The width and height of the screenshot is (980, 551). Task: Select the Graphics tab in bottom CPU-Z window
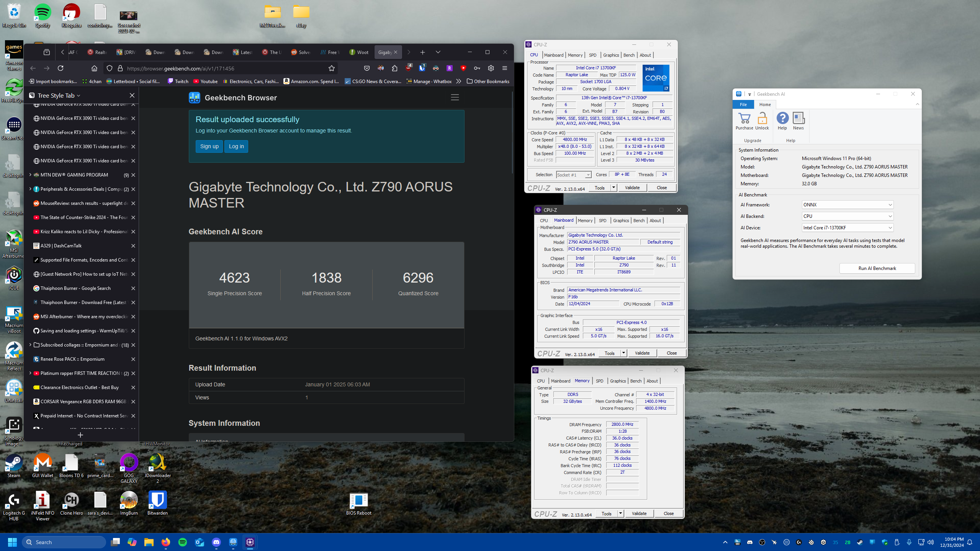pyautogui.click(x=618, y=381)
